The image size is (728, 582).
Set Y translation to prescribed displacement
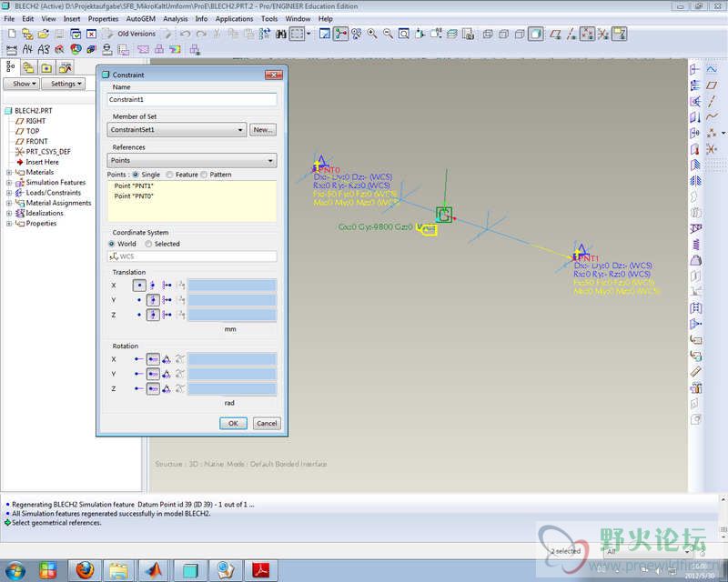(x=167, y=300)
